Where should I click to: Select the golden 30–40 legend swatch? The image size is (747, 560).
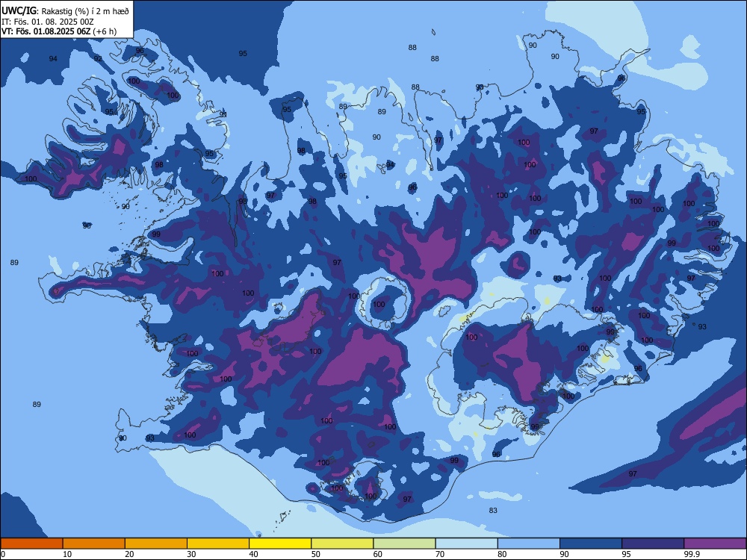[218, 544]
